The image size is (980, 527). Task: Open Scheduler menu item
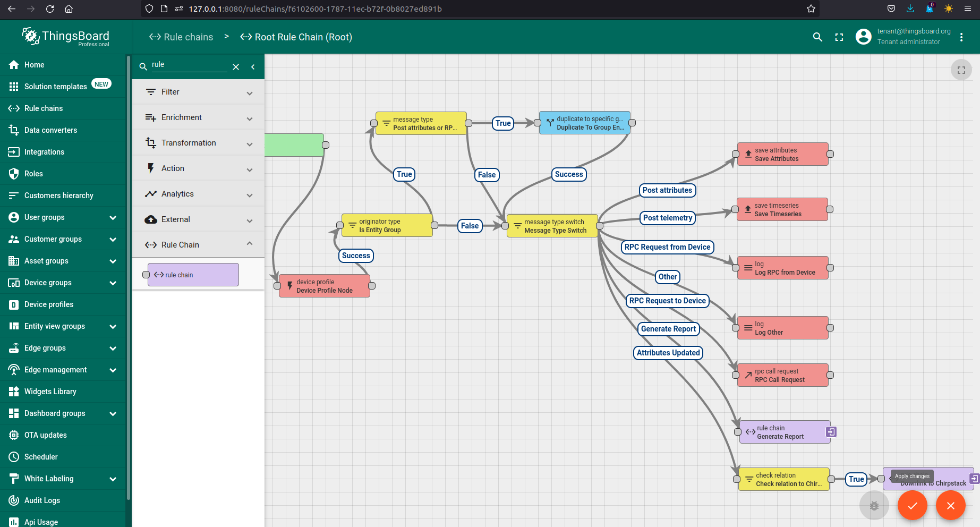tap(63, 457)
